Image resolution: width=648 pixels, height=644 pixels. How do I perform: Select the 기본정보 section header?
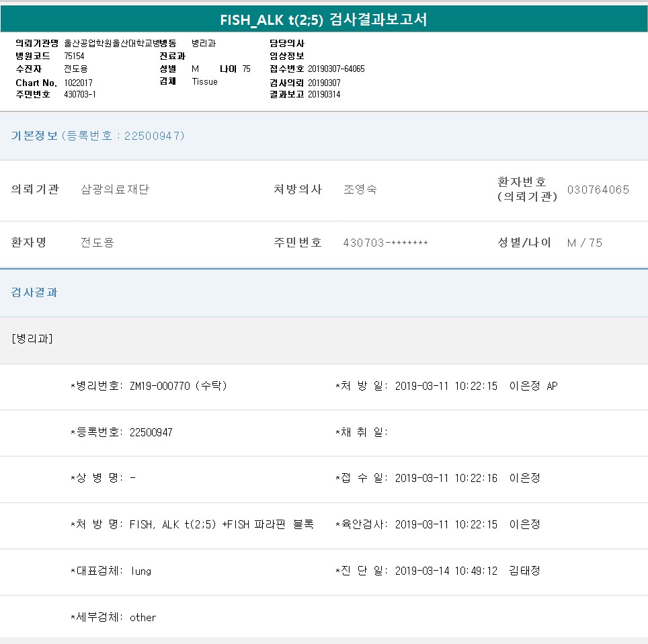coord(97,136)
